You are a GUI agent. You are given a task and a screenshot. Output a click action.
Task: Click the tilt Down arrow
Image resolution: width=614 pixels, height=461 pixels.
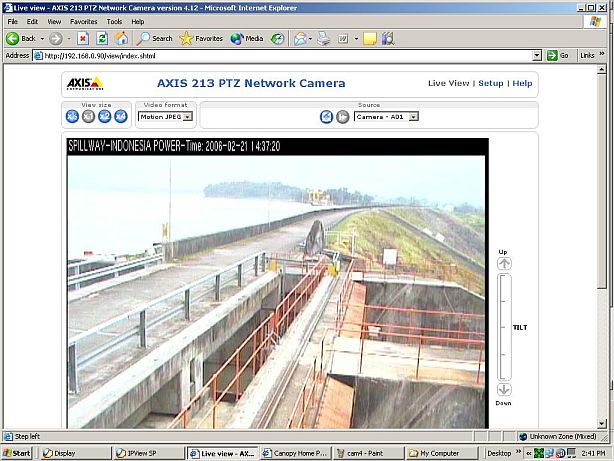504,389
